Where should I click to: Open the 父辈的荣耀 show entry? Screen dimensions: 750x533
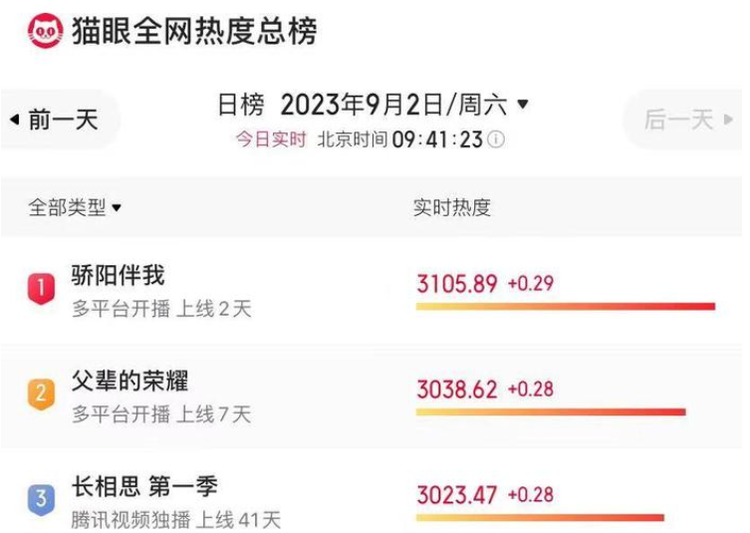point(130,380)
